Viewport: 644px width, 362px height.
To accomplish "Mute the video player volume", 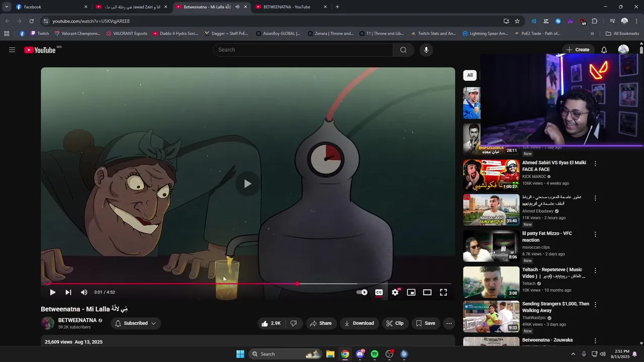I will [84, 292].
